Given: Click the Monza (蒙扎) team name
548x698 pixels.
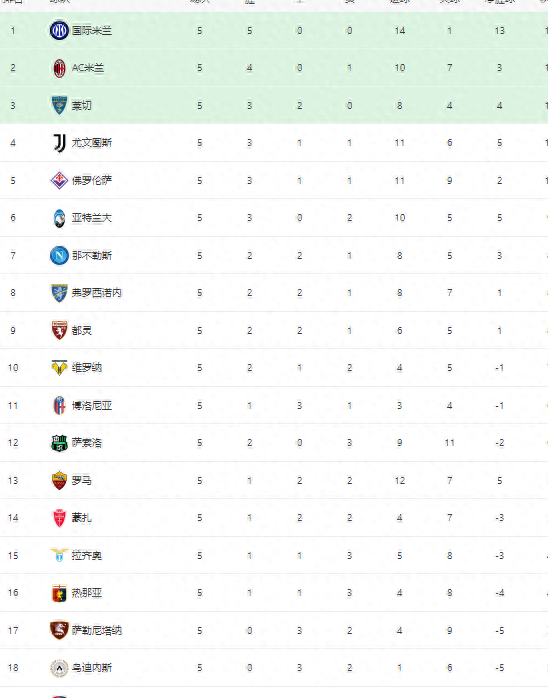Looking at the screenshot, I should [81, 518].
